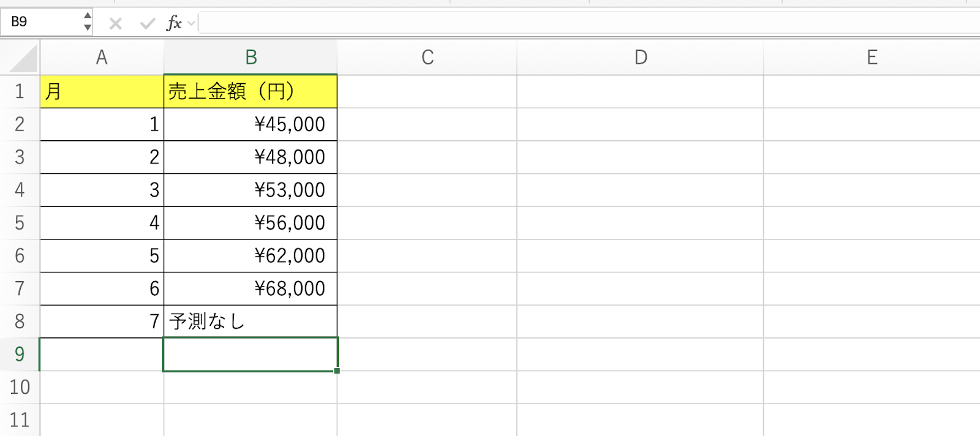Select the yellow header cell 売上金額（円）
Image resolution: width=980 pixels, height=436 pixels.
[251, 92]
